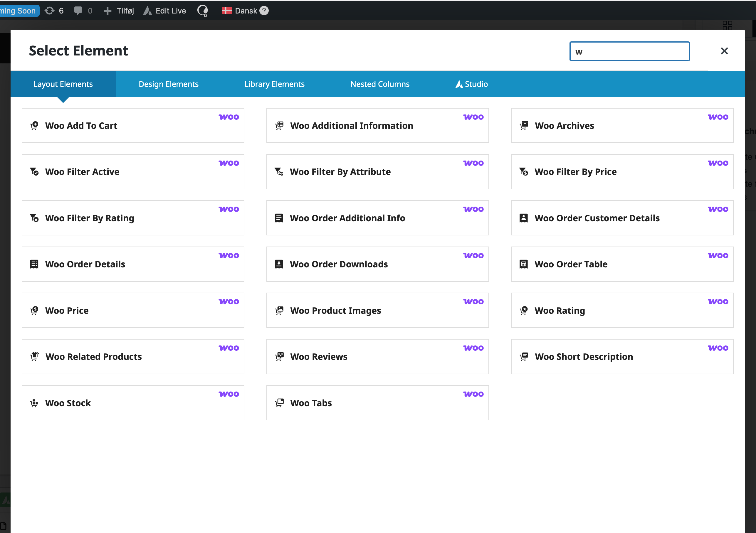
Task: Click the Woo Add To Cart icon
Action: (34, 126)
